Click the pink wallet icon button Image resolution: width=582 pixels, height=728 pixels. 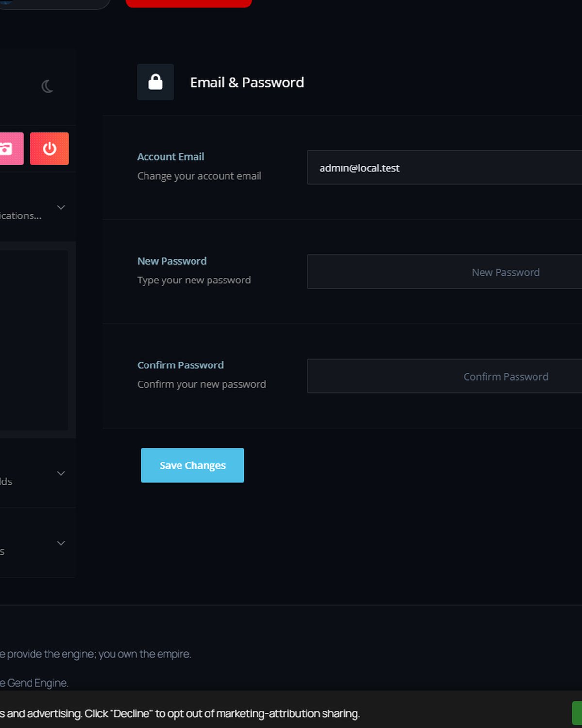pyautogui.click(x=11, y=149)
